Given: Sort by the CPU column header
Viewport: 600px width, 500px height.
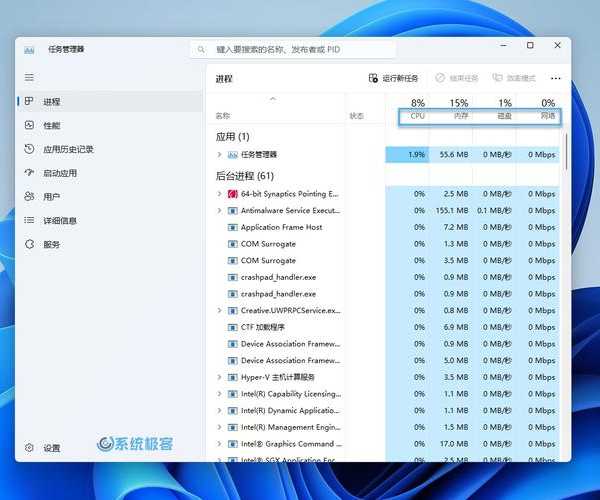Looking at the screenshot, I should pyautogui.click(x=417, y=116).
